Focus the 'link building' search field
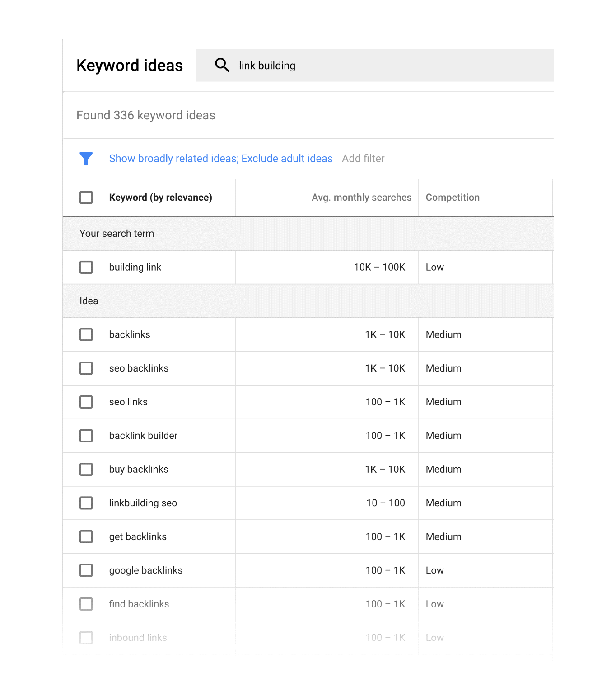 (375, 66)
